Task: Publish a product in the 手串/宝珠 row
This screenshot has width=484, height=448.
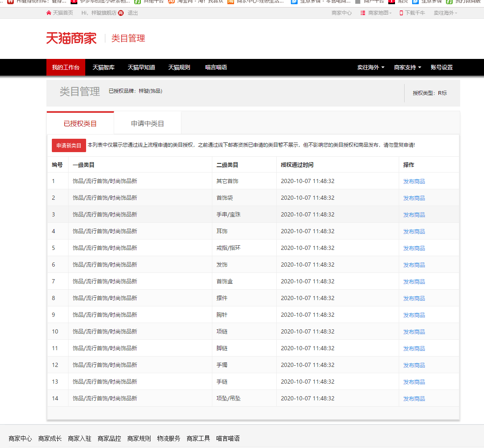Action: click(414, 215)
